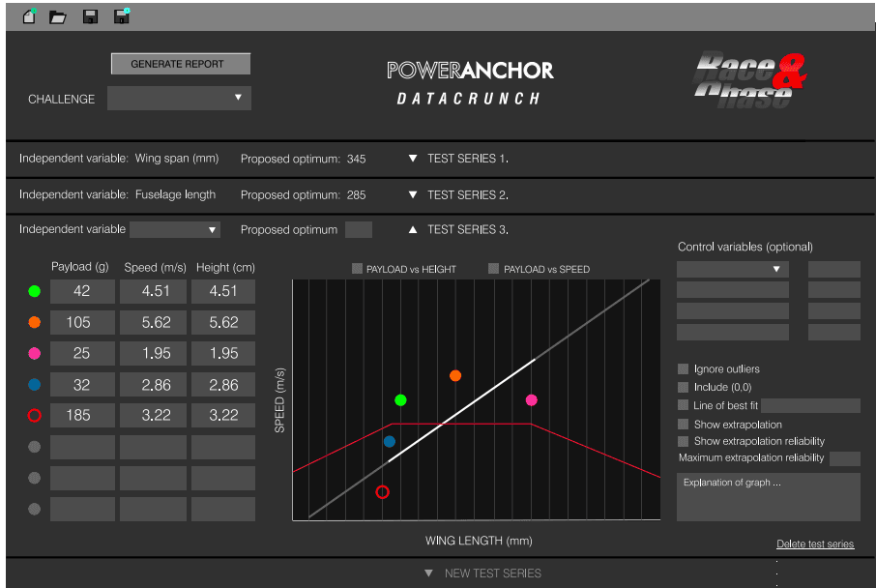876x588 pixels.
Task: Click the blue data point on graph
Action: (390, 442)
